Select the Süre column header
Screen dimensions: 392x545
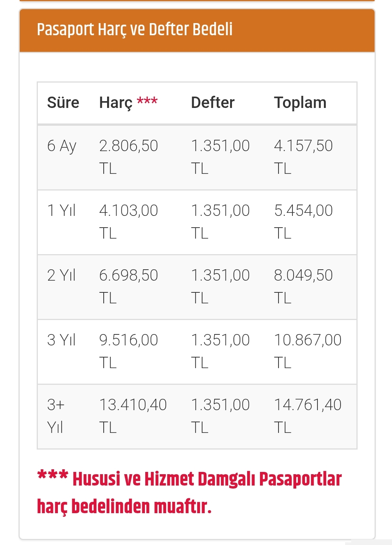63,103
